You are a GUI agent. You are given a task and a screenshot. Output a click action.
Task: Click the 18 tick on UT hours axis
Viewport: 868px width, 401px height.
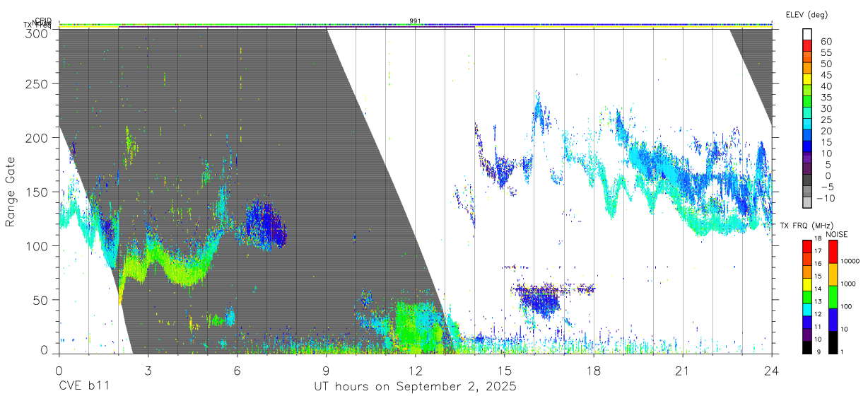pos(594,370)
